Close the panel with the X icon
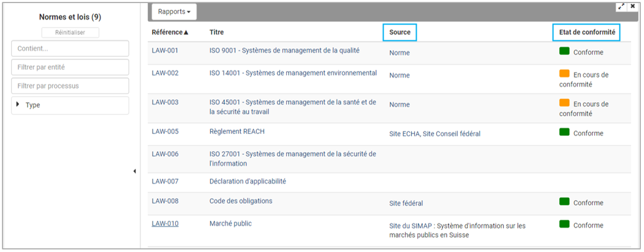The image size is (644, 252). 632,6
